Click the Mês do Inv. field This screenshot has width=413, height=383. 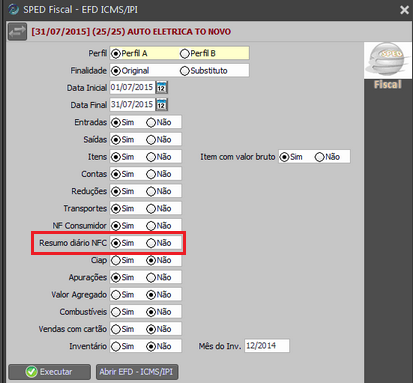[267, 346]
